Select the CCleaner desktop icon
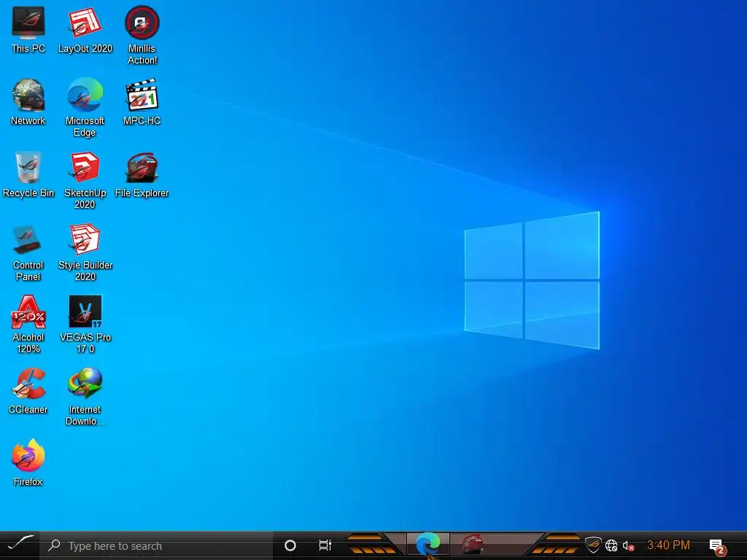Viewport: 747px width, 560px height. coord(28,392)
